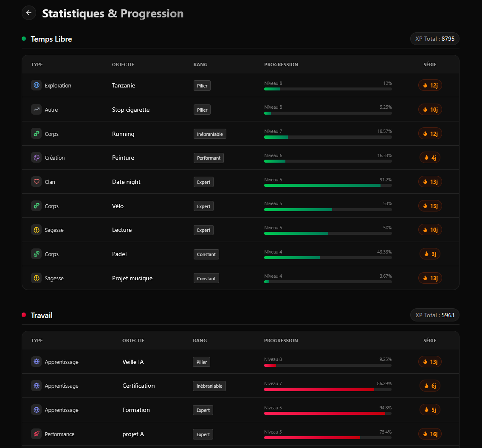Click the rocket icon beside Performance
The image size is (482, 448).
pos(36,434)
